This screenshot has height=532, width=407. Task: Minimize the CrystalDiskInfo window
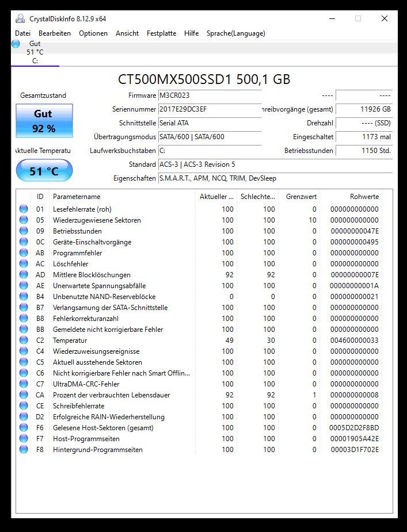(332, 18)
